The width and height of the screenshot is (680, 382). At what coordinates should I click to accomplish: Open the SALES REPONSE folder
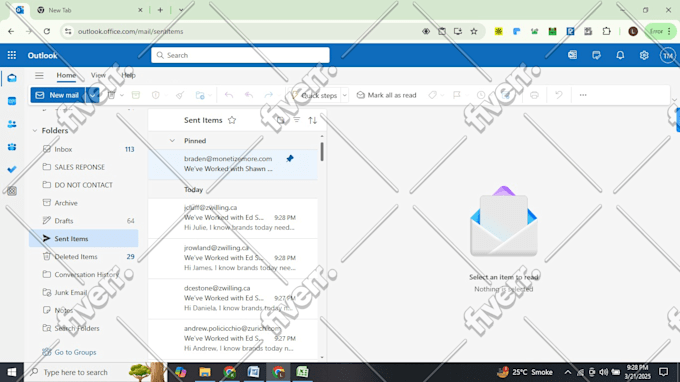point(84,167)
